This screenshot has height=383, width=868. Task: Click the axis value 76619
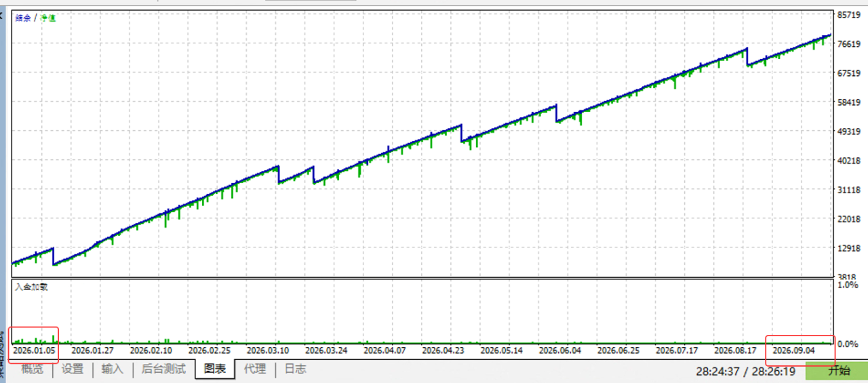coord(849,43)
